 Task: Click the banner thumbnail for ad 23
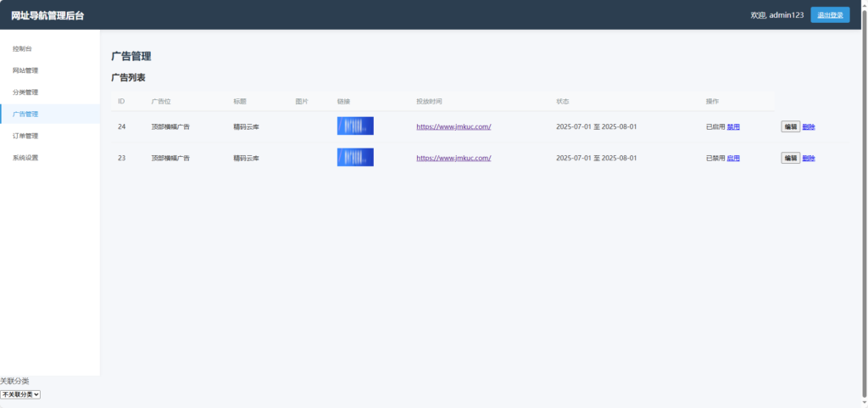pos(355,158)
